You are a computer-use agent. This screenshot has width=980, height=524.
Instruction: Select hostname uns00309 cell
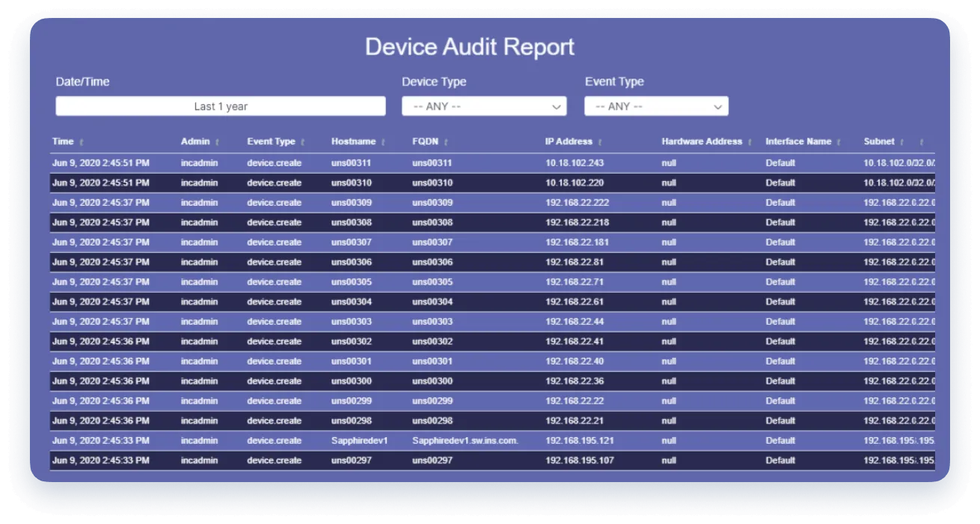click(352, 203)
